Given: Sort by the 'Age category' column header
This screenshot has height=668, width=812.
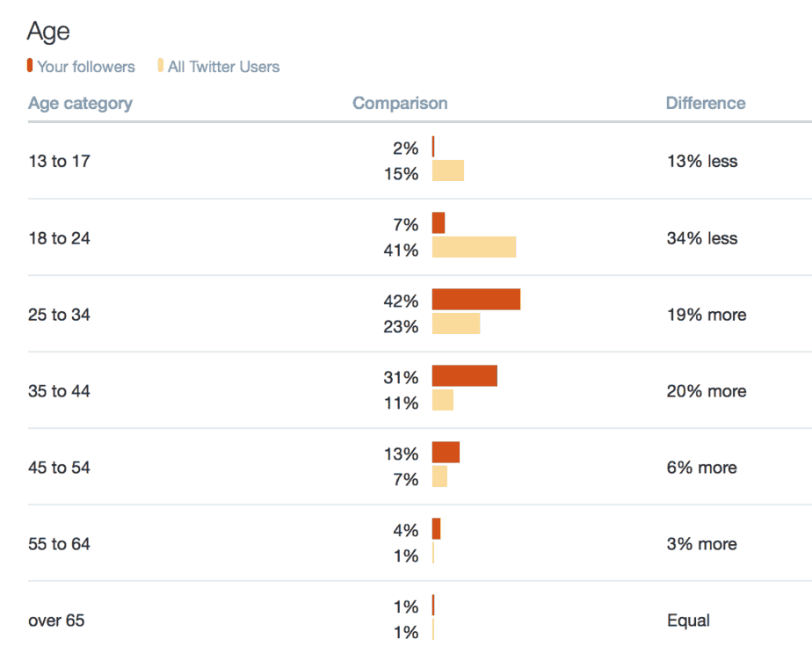Looking at the screenshot, I should [x=80, y=103].
